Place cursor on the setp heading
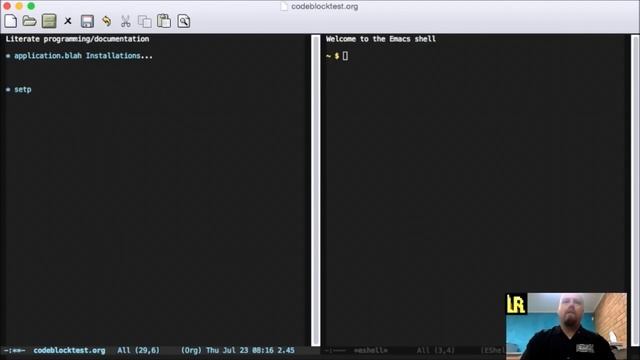Screen dimensions: 640x360 tap(19, 89)
